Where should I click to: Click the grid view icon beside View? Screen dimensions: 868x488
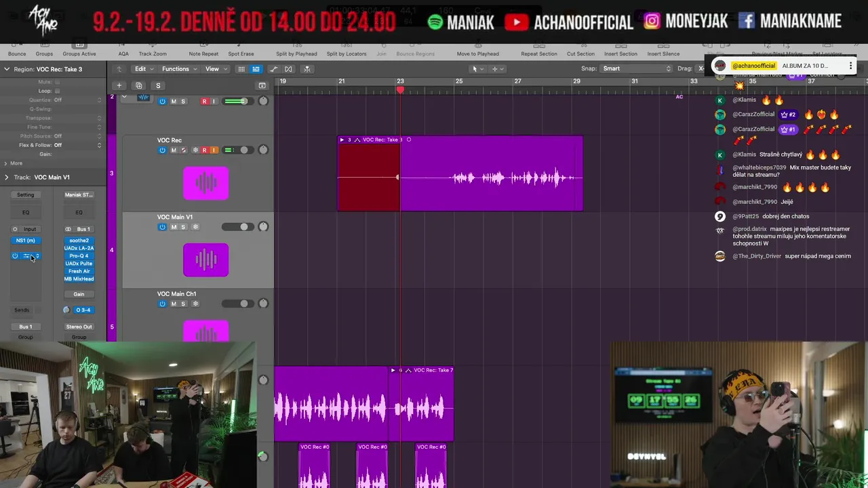(241, 68)
